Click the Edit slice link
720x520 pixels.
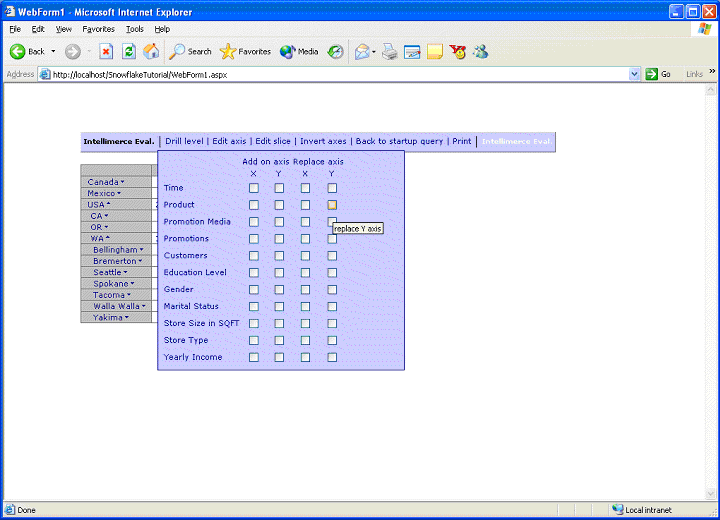pos(273,141)
